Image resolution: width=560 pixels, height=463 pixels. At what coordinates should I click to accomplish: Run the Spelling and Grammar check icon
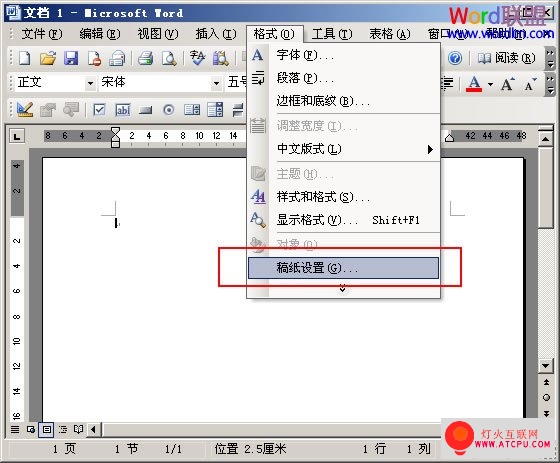pyautogui.click(x=198, y=58)
